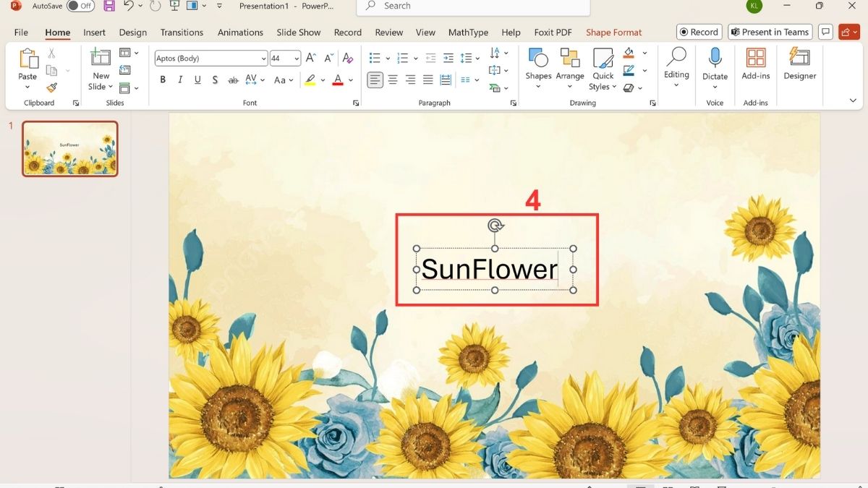This screenshot has height=488, width=868.
Task: Toggle the AutoSave switch
Action: 80,6
